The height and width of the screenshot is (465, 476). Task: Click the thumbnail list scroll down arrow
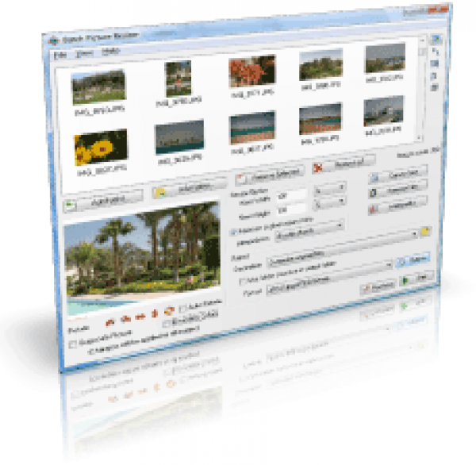(x=419, y=138)
